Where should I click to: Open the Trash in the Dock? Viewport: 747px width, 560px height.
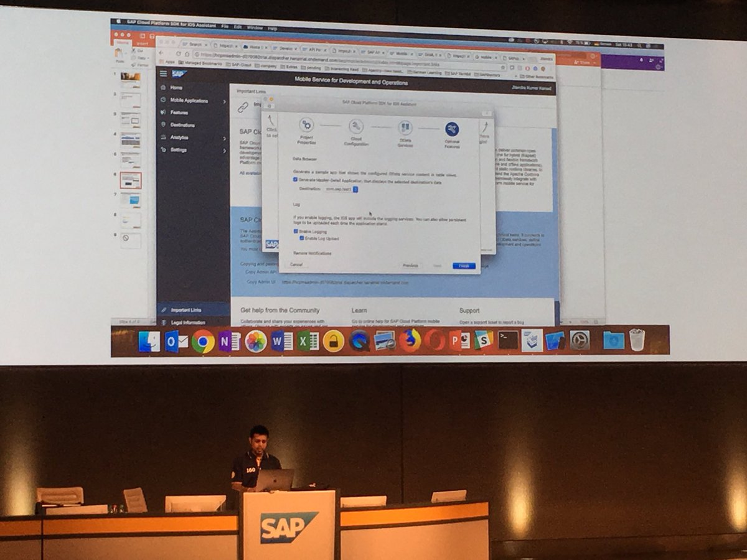(x=637, y=340)
